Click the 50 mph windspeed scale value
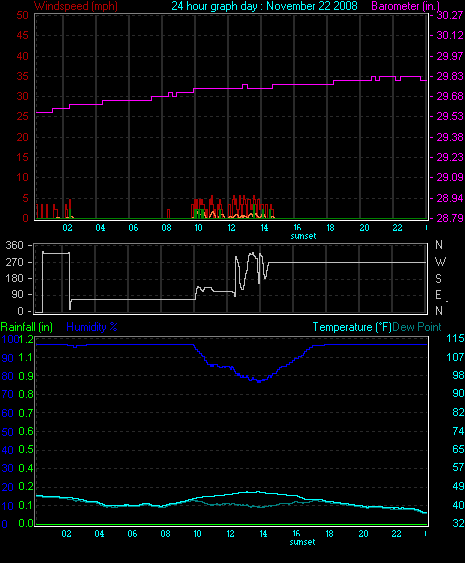The image size is (465, 563). (22, 15)
